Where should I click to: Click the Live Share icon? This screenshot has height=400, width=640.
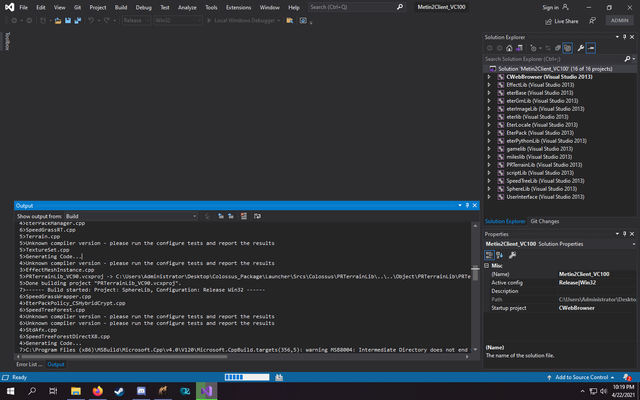click(549, 22)
